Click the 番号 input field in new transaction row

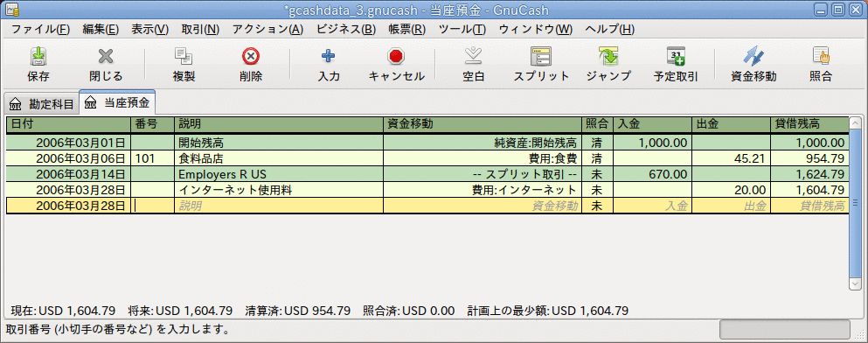153,206
